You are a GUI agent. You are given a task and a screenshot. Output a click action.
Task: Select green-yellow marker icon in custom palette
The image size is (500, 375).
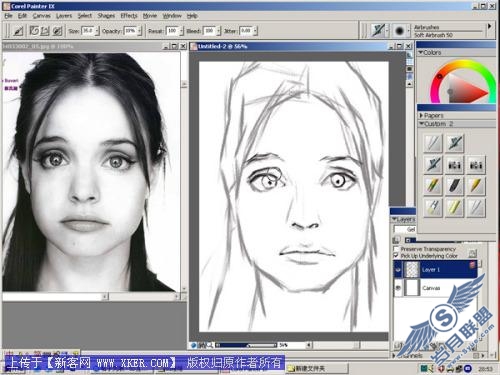coord(433,186)
